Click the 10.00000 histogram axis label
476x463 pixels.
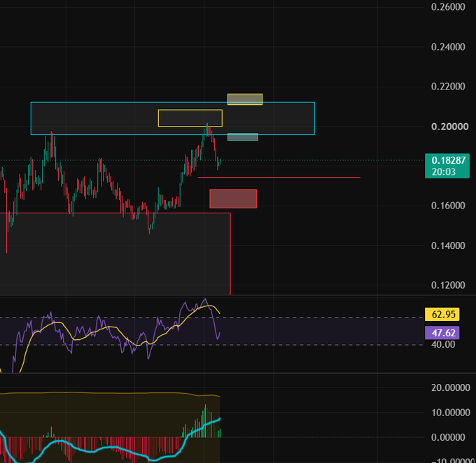click(x=451, y=413)
